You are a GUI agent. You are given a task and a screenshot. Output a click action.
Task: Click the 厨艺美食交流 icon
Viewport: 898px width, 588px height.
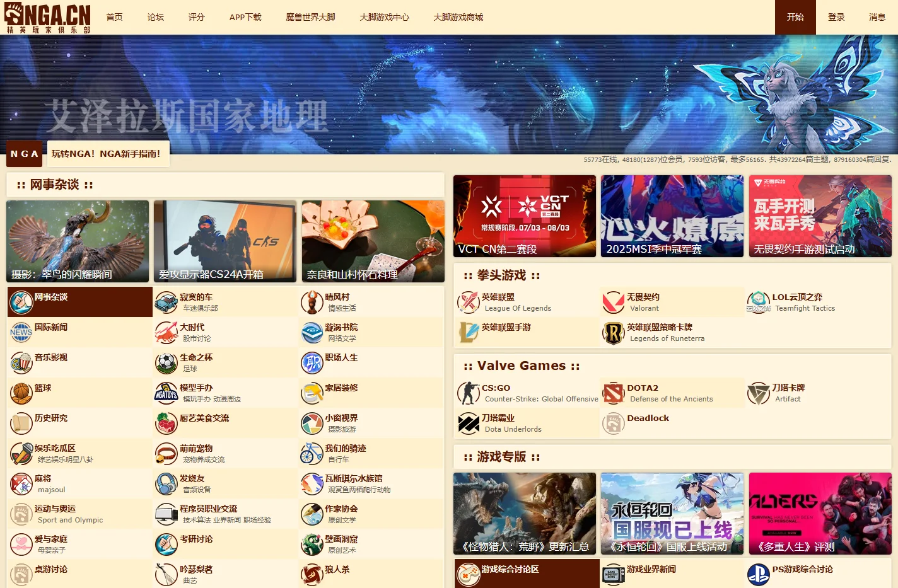(x=166, y=423)
